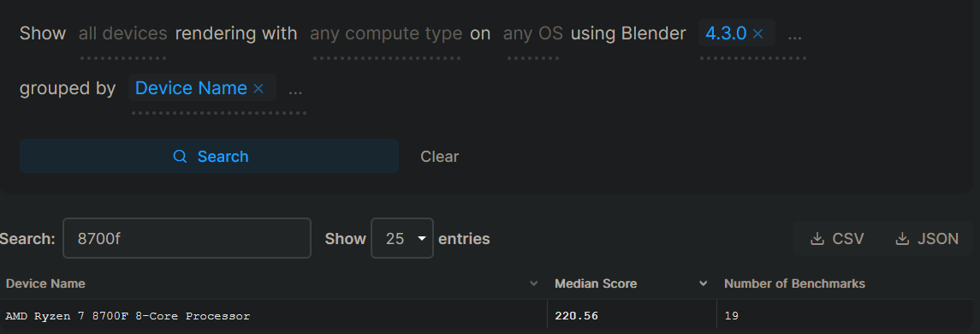Open the Show 25 entries dropdown
The image size is (980, 334).
coord(402,238)
